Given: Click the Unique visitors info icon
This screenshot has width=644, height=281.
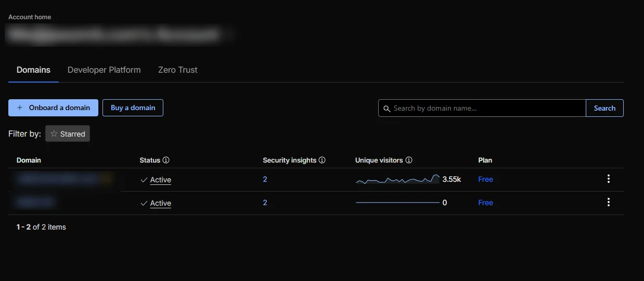Looking at the screenshot, I should coord(409,160).
